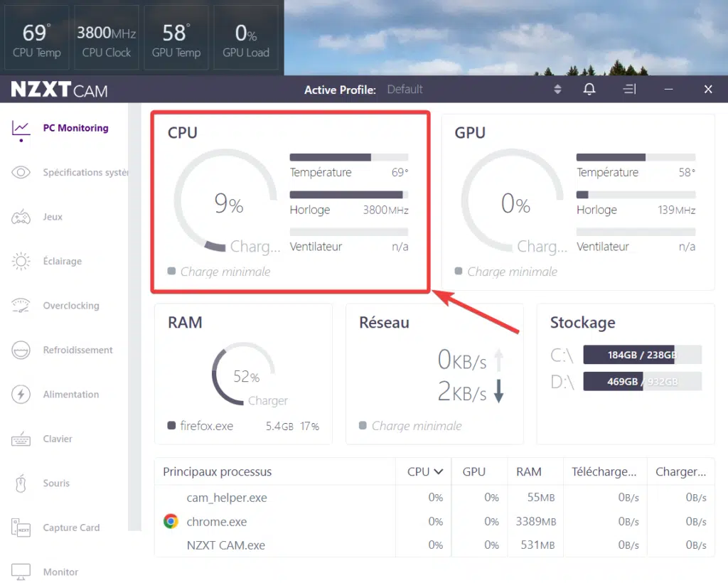The image size is (728, 583).
Task: Go to the Jeux section
Action: 53,218
